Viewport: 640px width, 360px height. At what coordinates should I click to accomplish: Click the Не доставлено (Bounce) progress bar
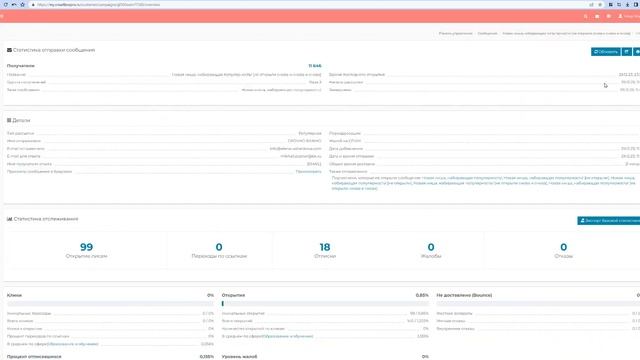point(538,304)
